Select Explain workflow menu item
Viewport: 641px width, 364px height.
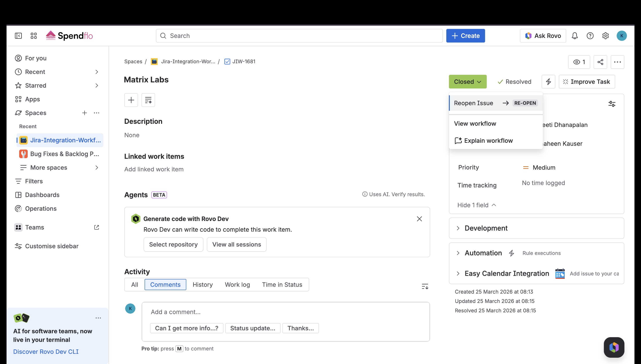(496, 141)
